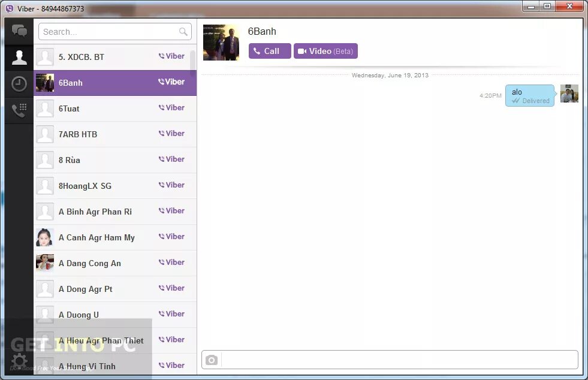Image resolution: width=588 pixels, height=380 pixels.
Task: Click the 4:20PM message timestamp
Action: coord(490,96)
